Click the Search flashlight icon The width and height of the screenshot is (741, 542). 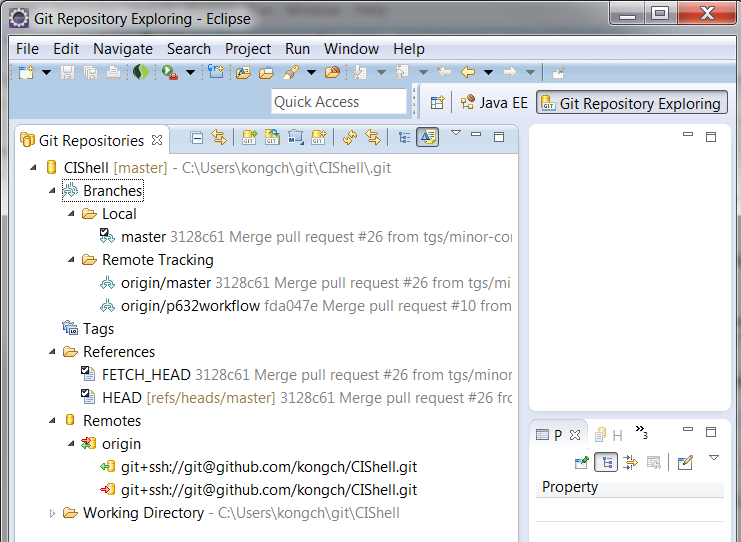(x=291, y=72)
